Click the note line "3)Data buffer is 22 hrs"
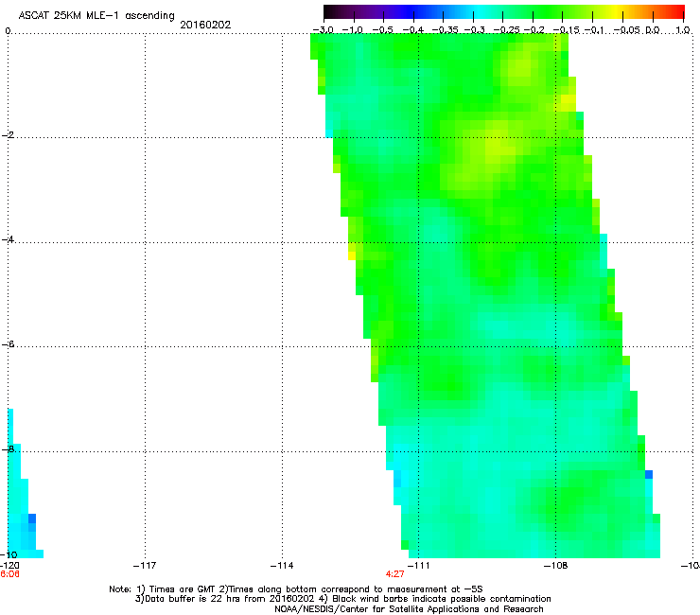Screen dimensions: 700x615 click(x=342, y=599)
